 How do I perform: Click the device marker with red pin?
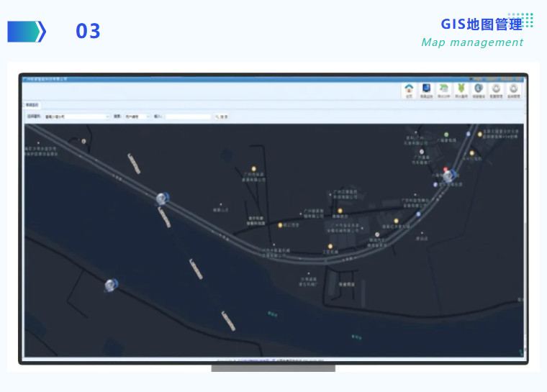point(449,175)
